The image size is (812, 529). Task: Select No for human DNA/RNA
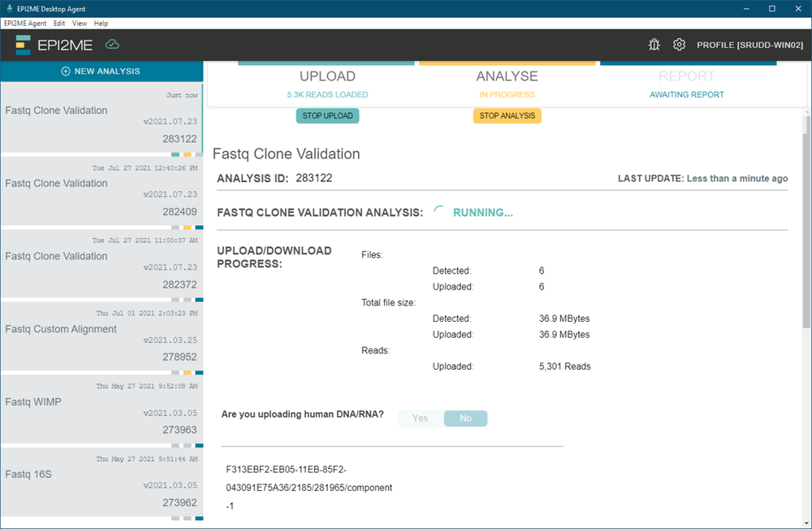tap(465, 418)
